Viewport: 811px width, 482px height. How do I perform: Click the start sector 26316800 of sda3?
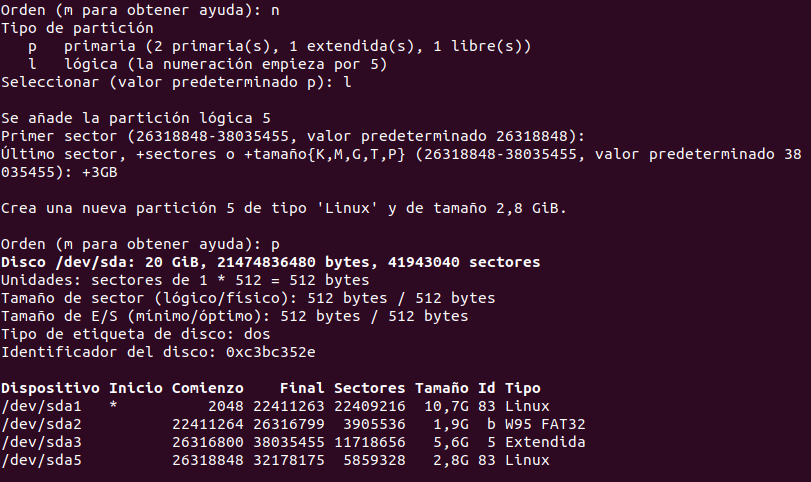point(207,442)
